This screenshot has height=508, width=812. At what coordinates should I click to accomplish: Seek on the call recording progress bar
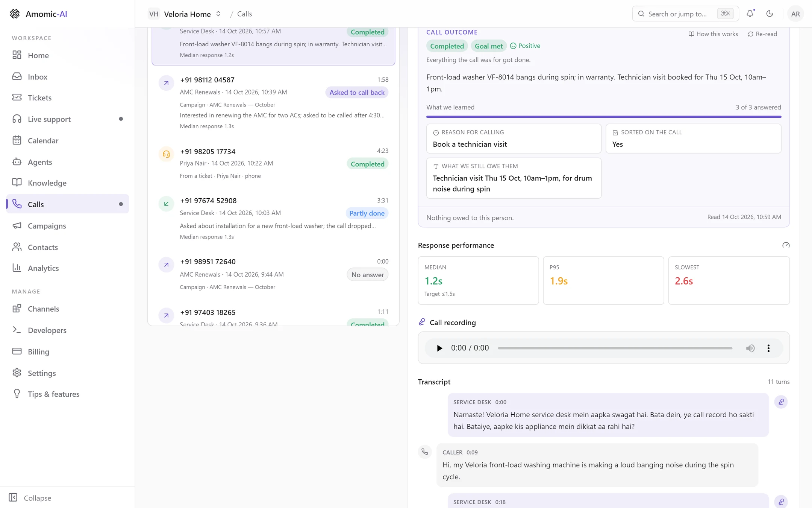coord(615,348)
